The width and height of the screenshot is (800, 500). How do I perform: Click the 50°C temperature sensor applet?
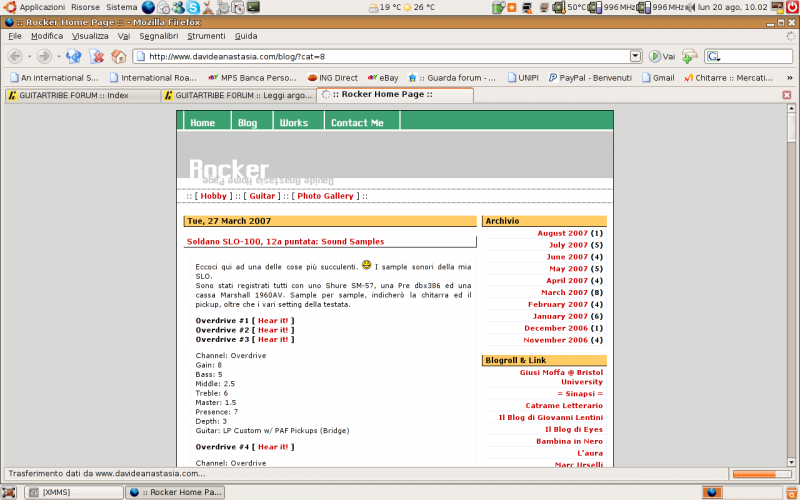[570, 7]
